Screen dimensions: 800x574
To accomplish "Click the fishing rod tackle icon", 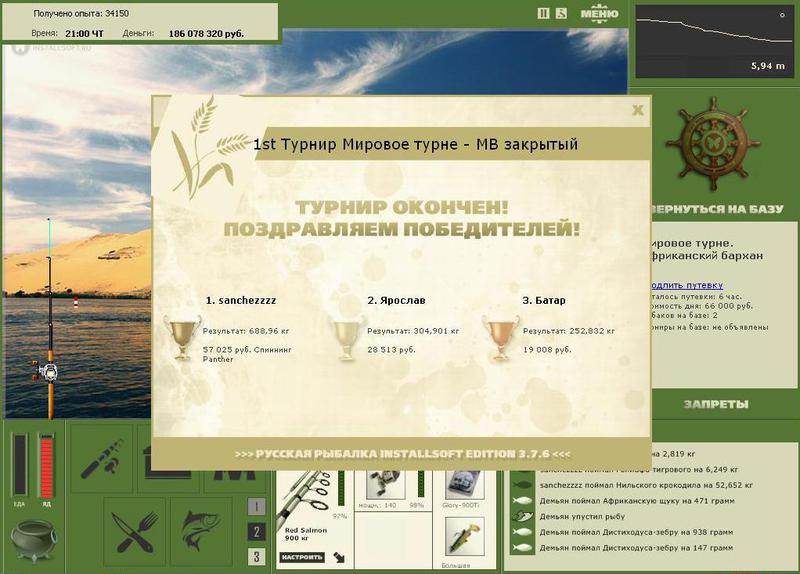I will (x=102, y=458).
